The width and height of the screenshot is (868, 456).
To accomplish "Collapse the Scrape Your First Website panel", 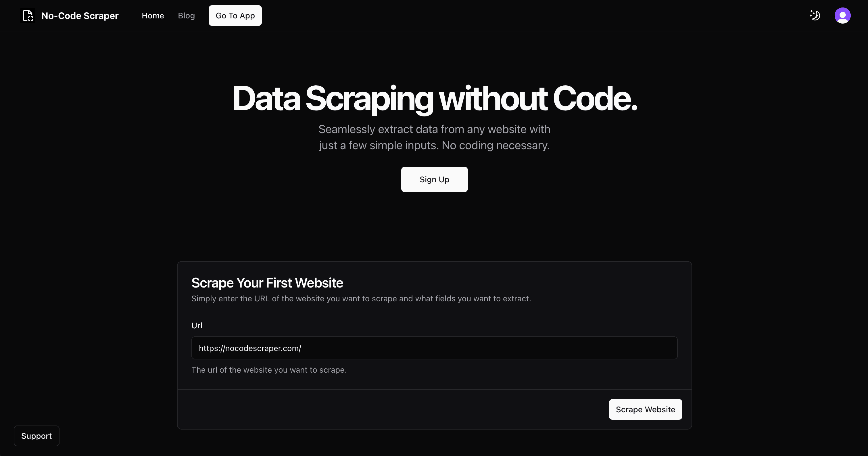I will 267,283.
